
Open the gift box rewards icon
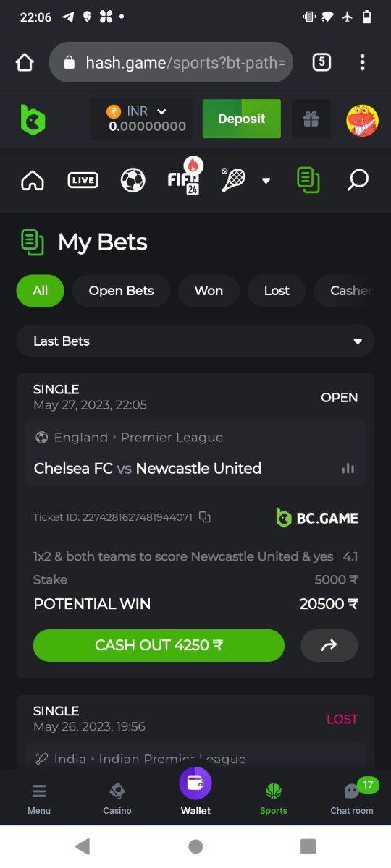(311, 119)
